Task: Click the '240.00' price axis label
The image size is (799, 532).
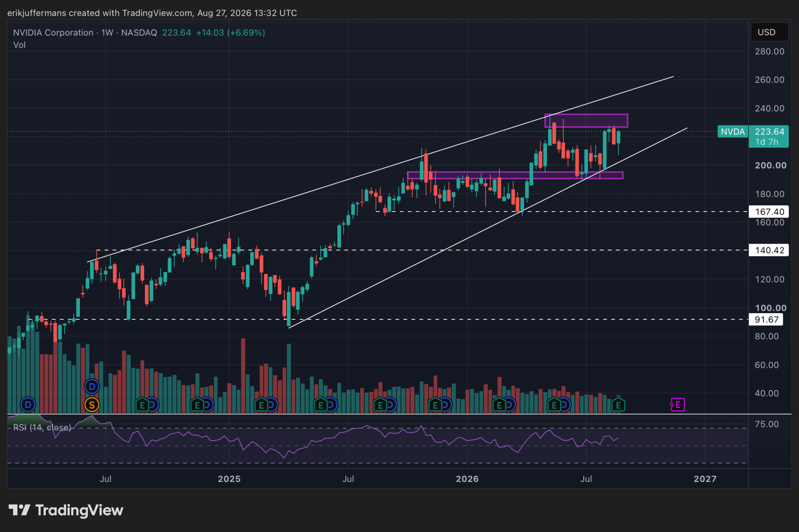Action: pos(769,108)
